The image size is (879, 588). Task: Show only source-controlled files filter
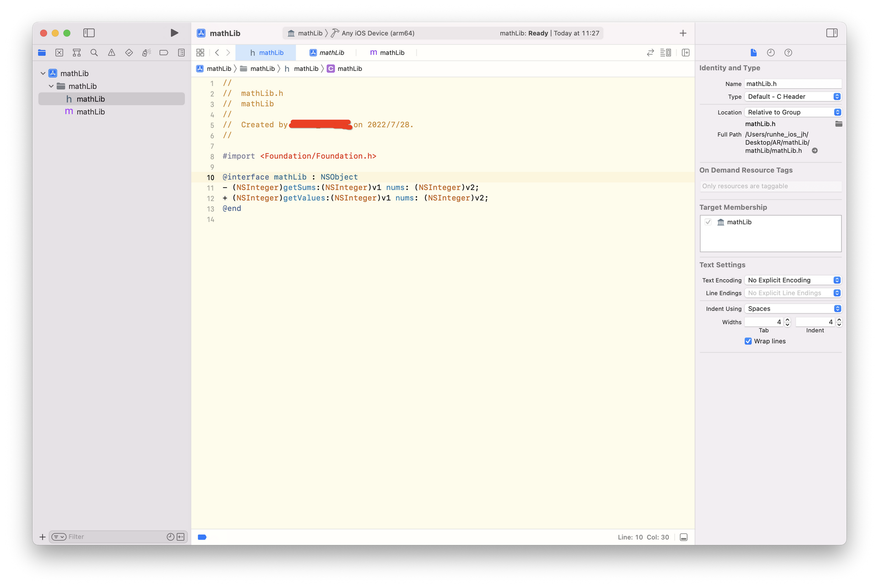181,537
